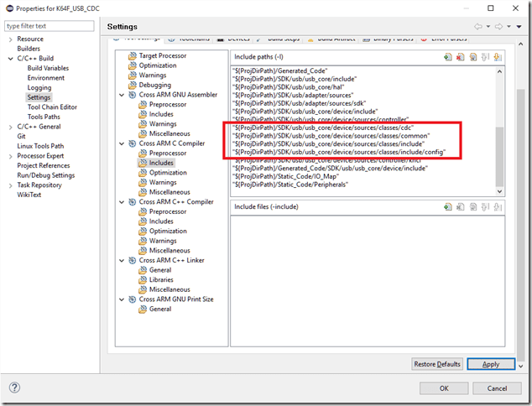Screen dimensions: 532x406
Task: Click the Debugging option icon
Action: [x=133, y=85]
